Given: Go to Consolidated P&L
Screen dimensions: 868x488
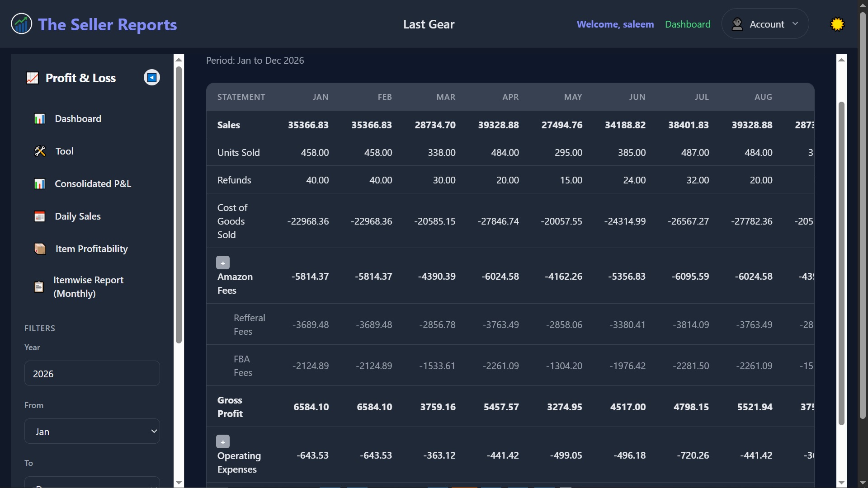Looking at the screenshot, I should [x=92, y=184].
